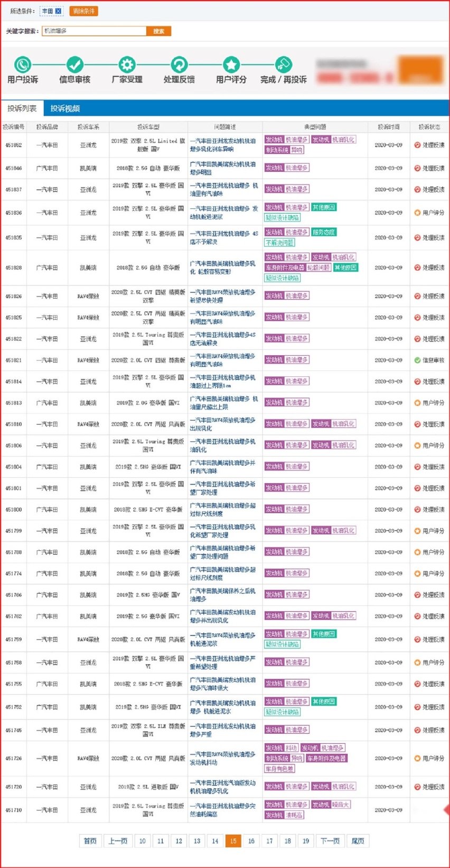Go to page 10
Viewport: 450px width, 868px height.
[x=143, y=841]
